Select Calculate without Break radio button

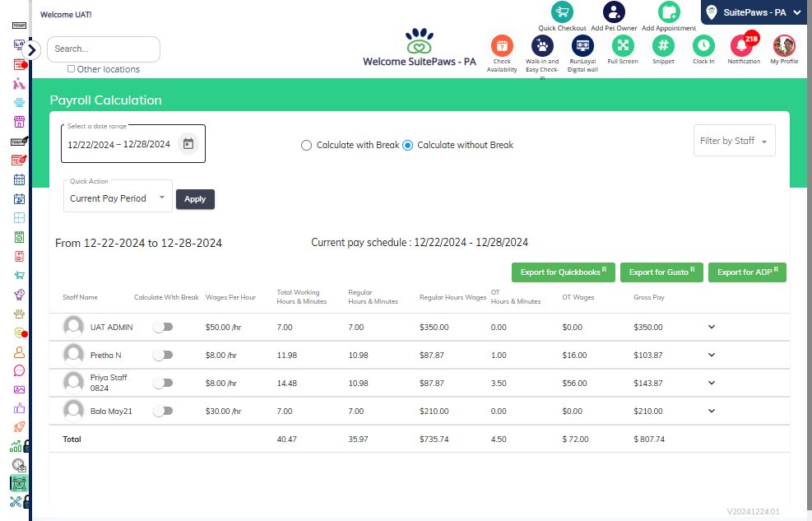(x=407, y=146)
